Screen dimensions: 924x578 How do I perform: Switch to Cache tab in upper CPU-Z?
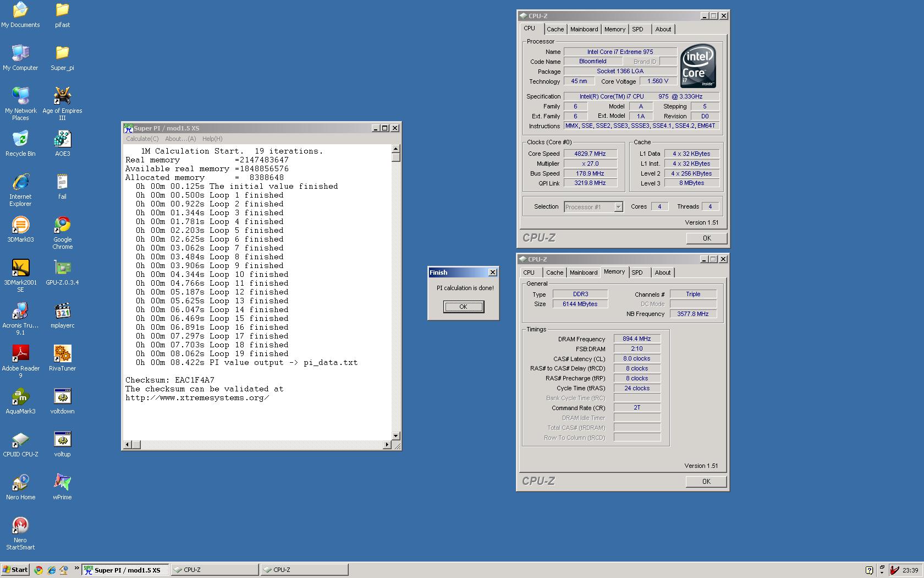(555, 29)
